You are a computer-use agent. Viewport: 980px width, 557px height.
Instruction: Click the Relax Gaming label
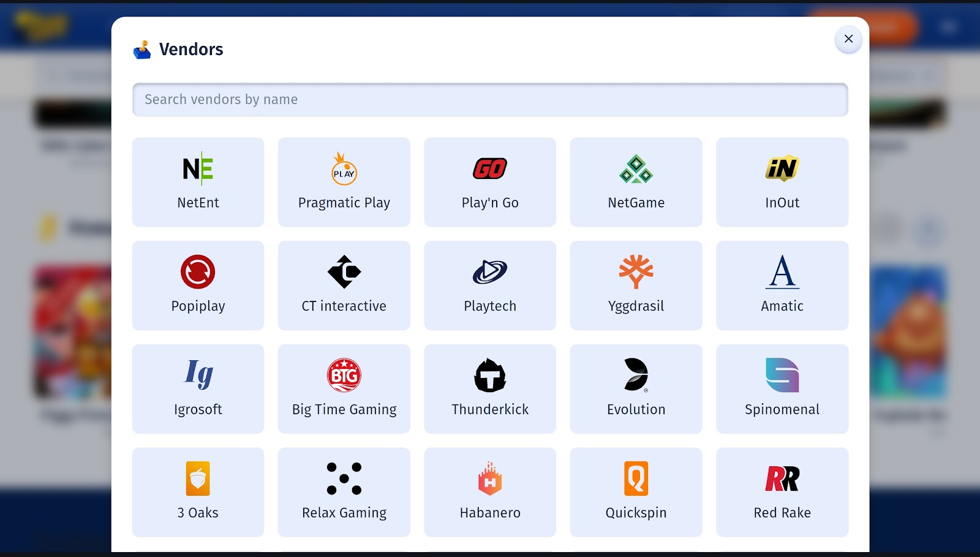(x=344, y=513)
